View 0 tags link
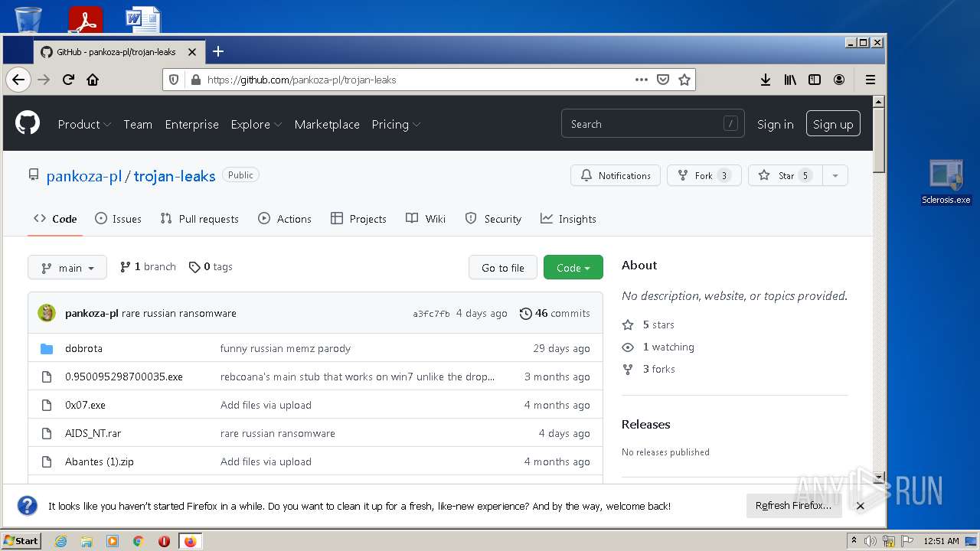 click(211, 266)
